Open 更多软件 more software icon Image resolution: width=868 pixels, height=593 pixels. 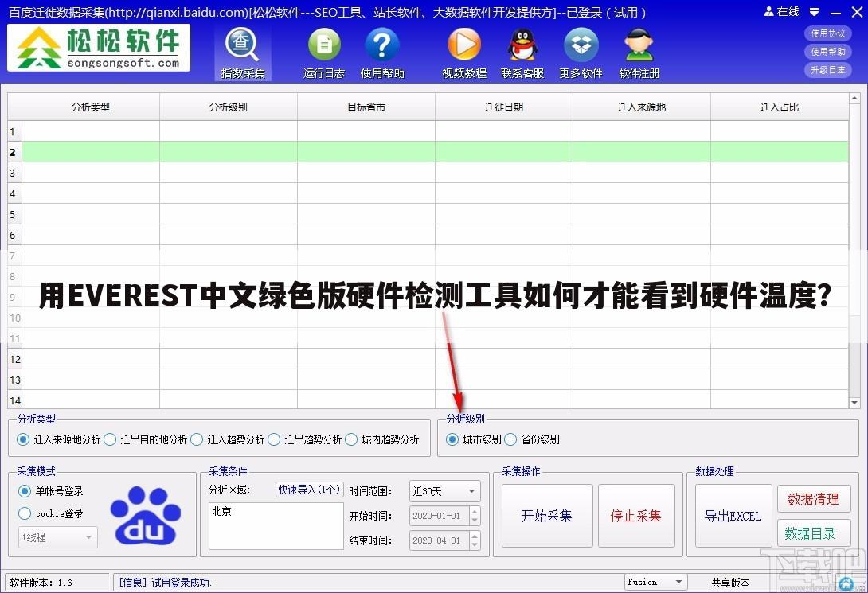tap(581, 54)
